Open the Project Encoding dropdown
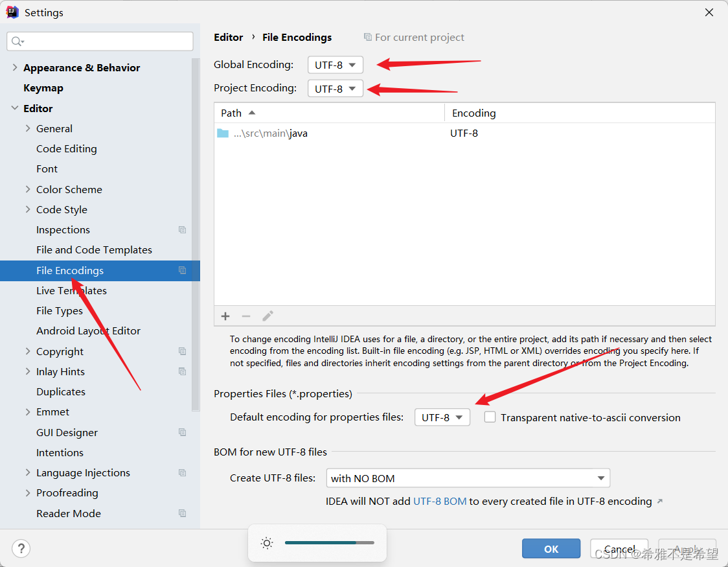728x567 pixels. [336, 89]
